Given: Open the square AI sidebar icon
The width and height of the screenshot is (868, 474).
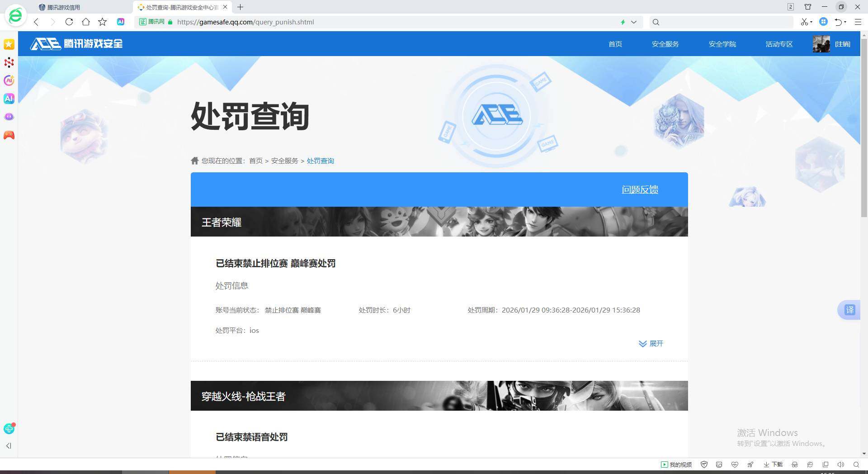Looking at the screenshot, I should [x=9, y=99].
